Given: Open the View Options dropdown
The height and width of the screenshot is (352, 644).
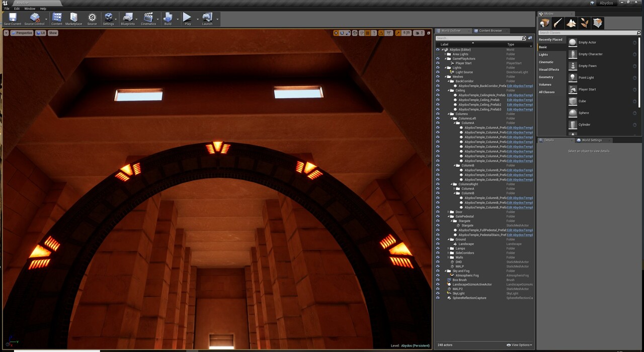Looking at the screenshot, I should pyautogui.click(x=519, y=345).
